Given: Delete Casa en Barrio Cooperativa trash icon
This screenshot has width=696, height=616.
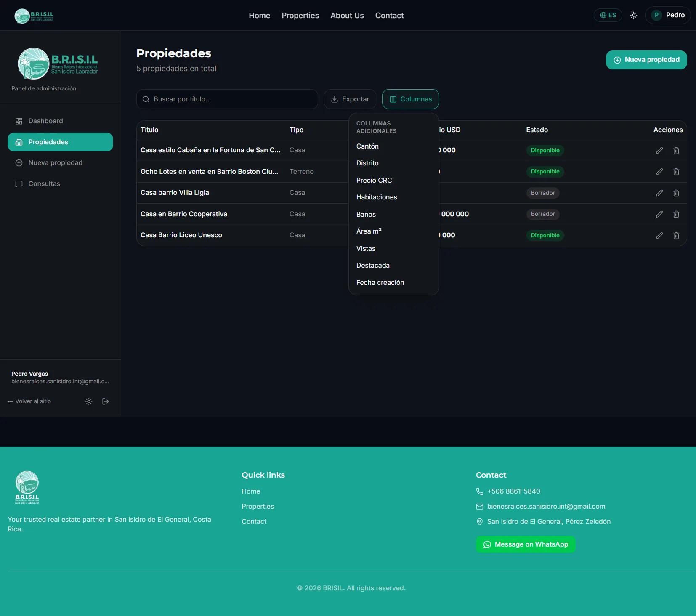Looking at the screenshot, I should (x=676, y=214).
